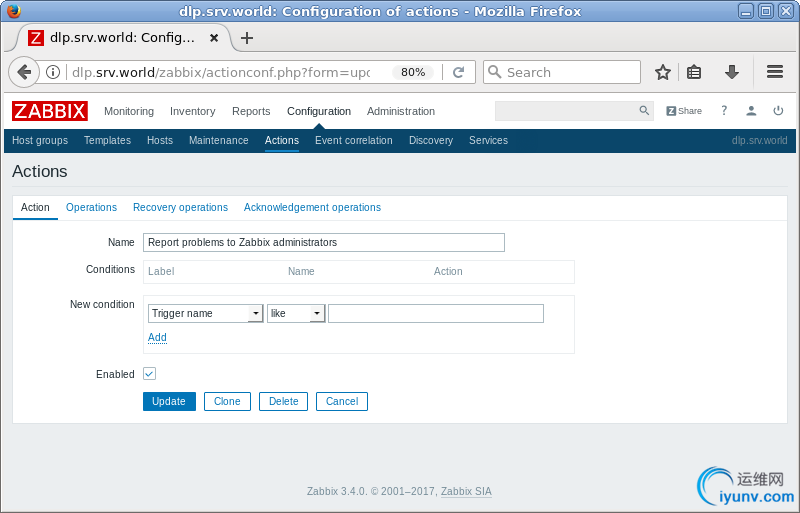Open the Administration menu

401,111
